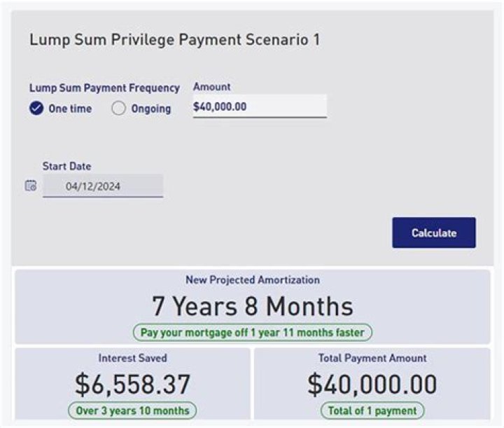
Task: Click the Lump Sum Privilege Payment Scenario 1 heading
Action: [x=174, y=40]
